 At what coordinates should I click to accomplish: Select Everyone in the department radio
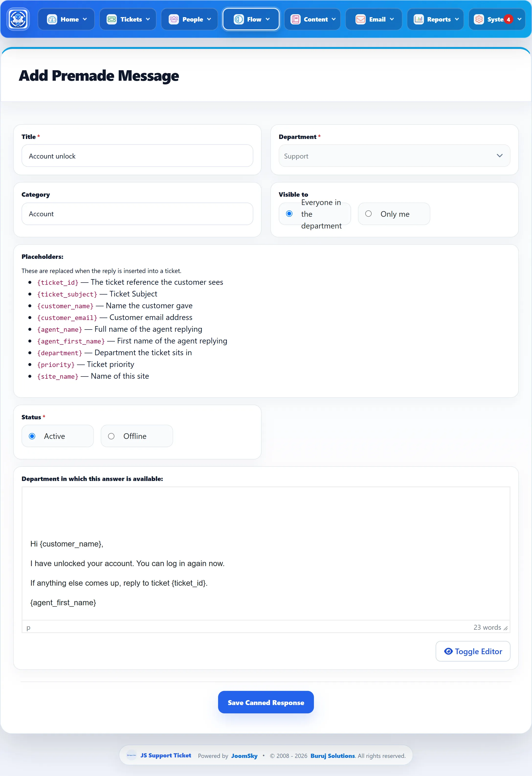coord(289,214)
